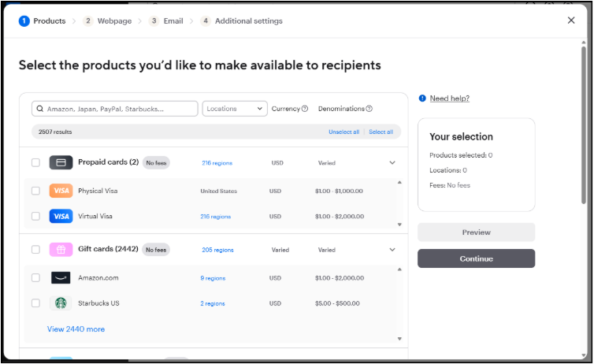
Task: Click the Preview button
Action: coord(476,232)
